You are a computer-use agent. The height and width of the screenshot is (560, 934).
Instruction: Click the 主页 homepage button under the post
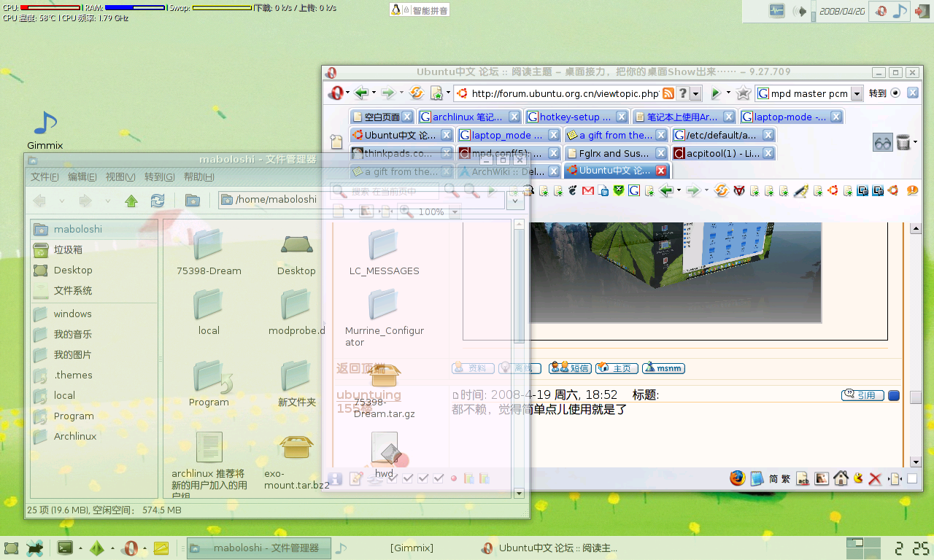tap(617, 368)
